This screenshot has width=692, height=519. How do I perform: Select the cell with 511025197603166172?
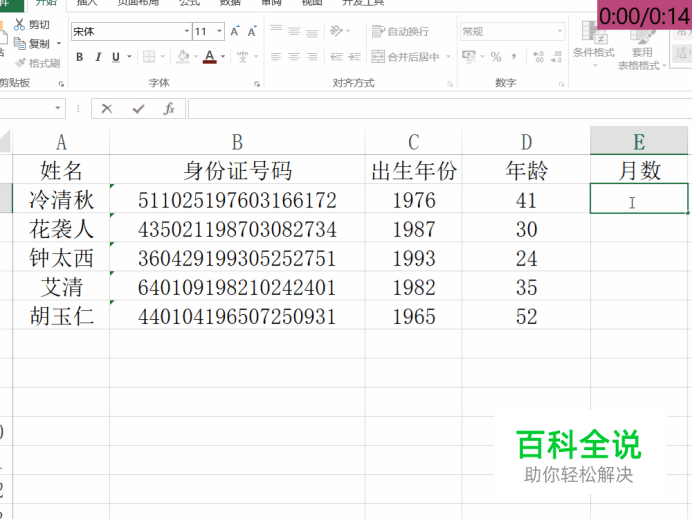(x=237, y=199)
